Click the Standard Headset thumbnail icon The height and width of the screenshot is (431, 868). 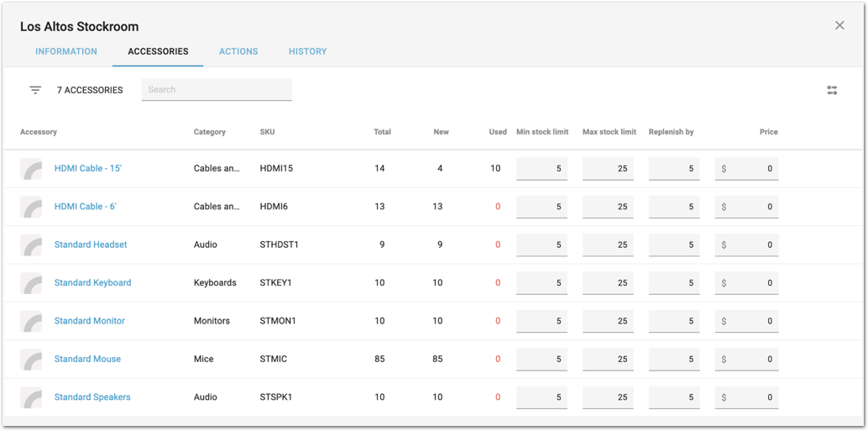[x=31, y=245]
